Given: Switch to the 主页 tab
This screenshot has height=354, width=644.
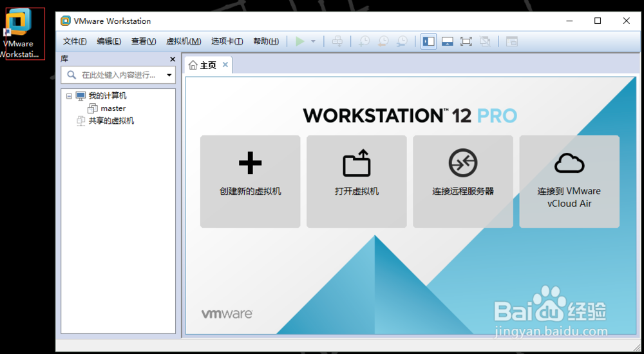Looking at the screenshot, I should 208,65.
